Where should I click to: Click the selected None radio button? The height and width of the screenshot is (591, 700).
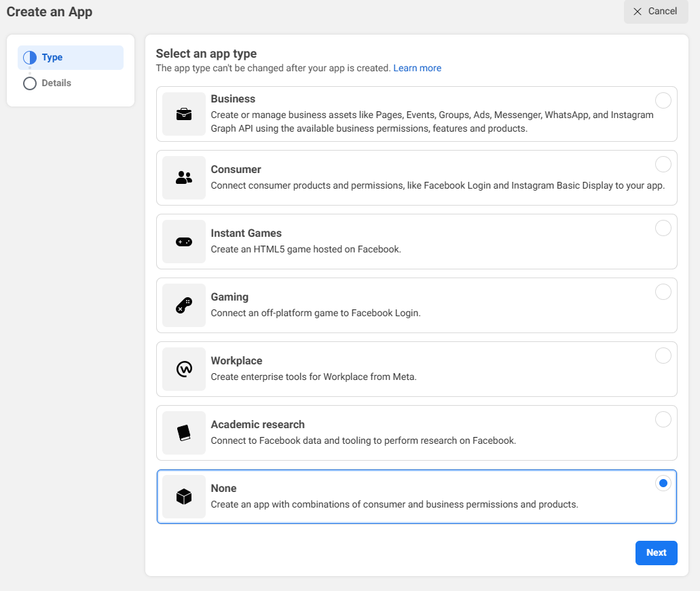click(663, 483)
